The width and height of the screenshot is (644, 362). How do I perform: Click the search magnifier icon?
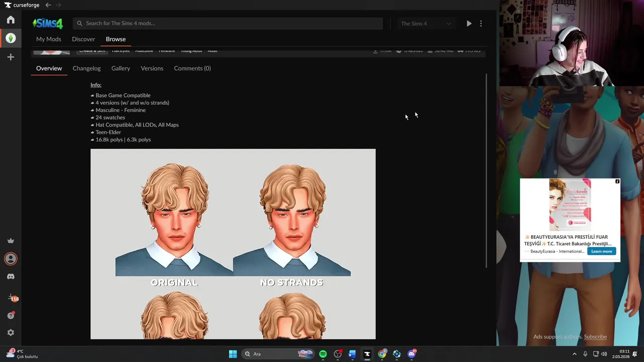click(79, 23)
